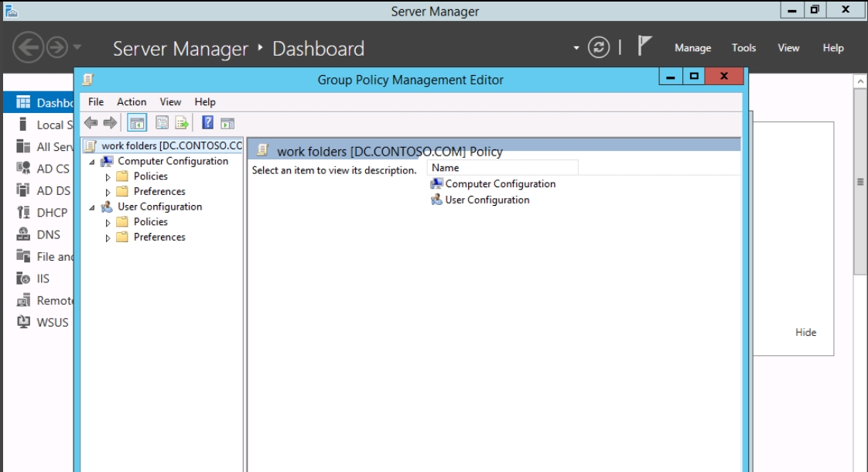Click the blue Help question mark toolbar icon
868x472 pixels.
[x=207, y=122]
